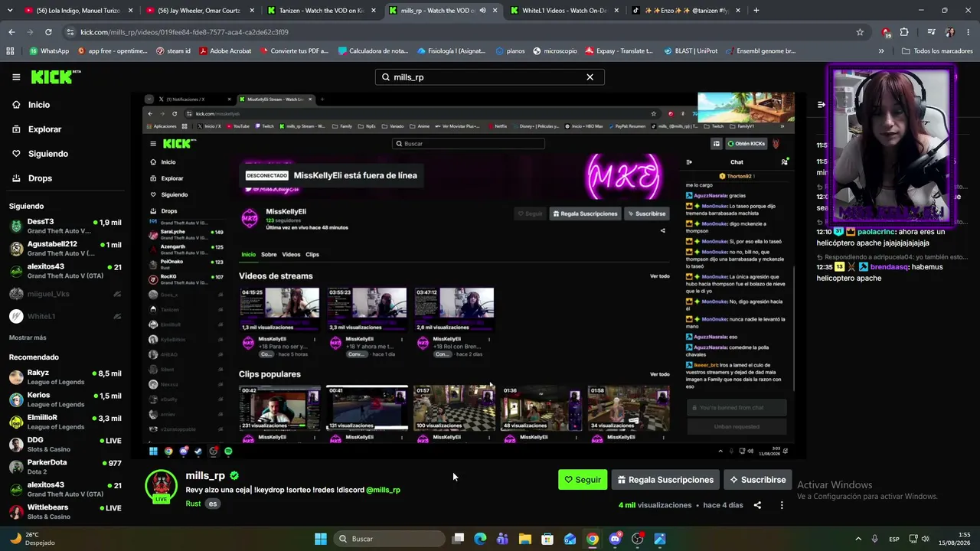Screen dimensions: 980x551
Task: Open ParkerDota's Dota 2 channel
Action: coord(65,467)
